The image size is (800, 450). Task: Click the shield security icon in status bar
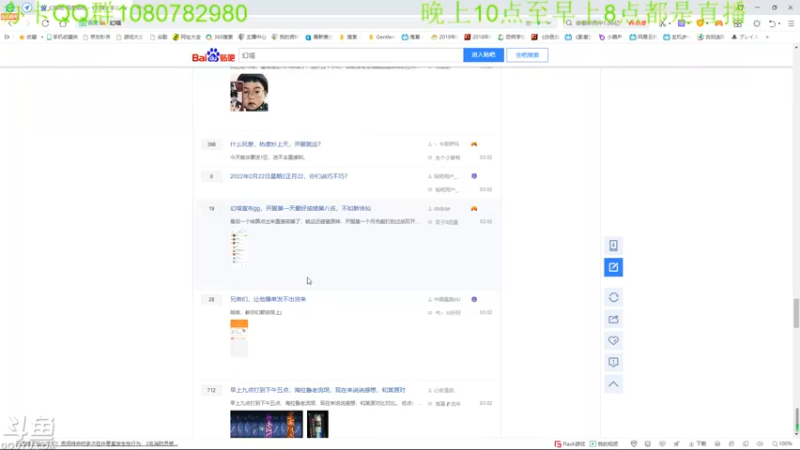point(634,444)
